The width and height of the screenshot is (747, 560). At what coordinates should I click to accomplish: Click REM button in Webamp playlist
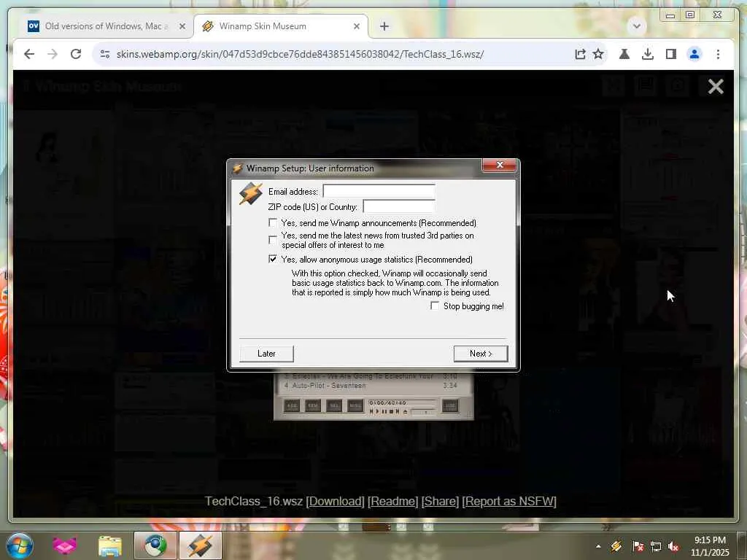pos(312,405)
